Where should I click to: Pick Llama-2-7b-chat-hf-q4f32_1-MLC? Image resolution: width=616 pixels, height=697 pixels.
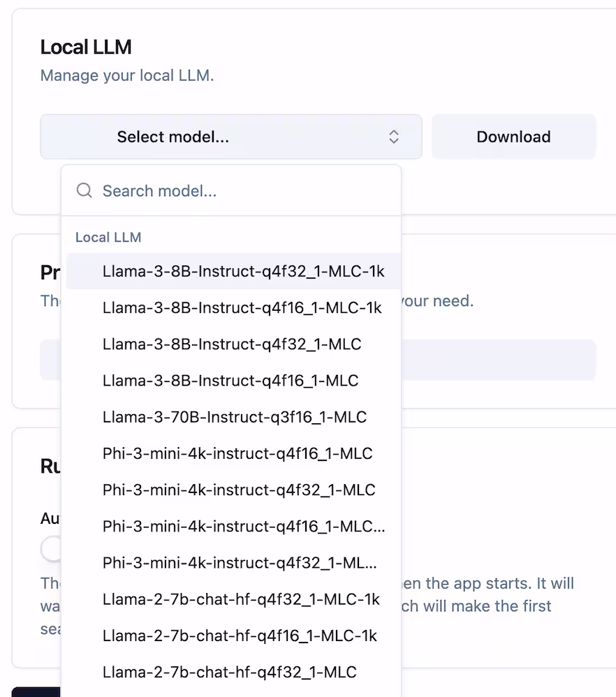234,672
